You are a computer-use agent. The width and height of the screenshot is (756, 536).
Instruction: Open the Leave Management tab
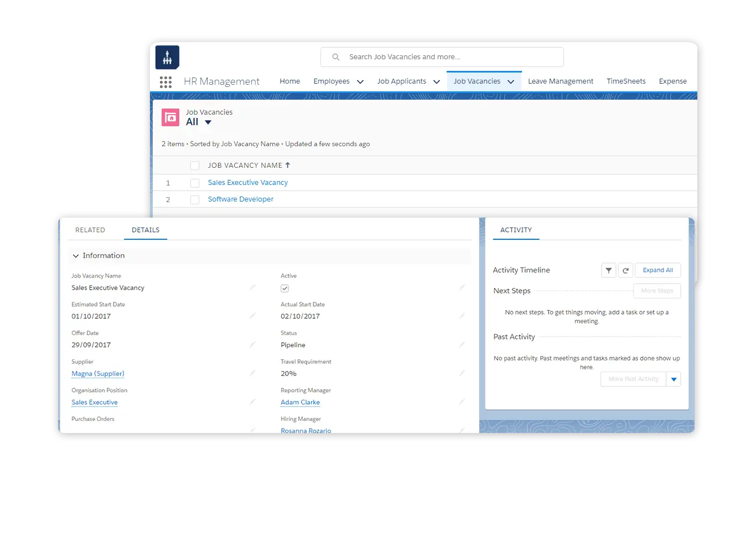[561, 81]
